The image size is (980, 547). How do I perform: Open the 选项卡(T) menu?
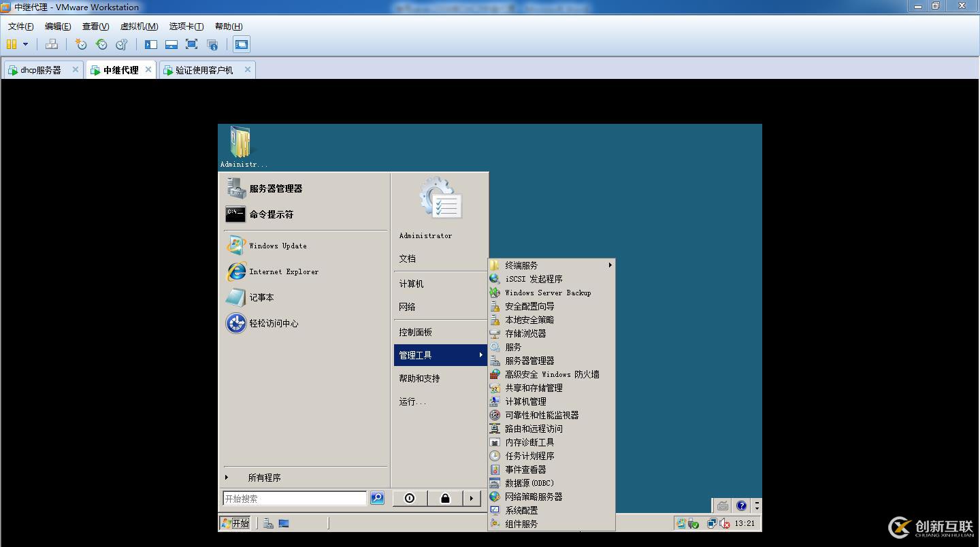(186, 27)
